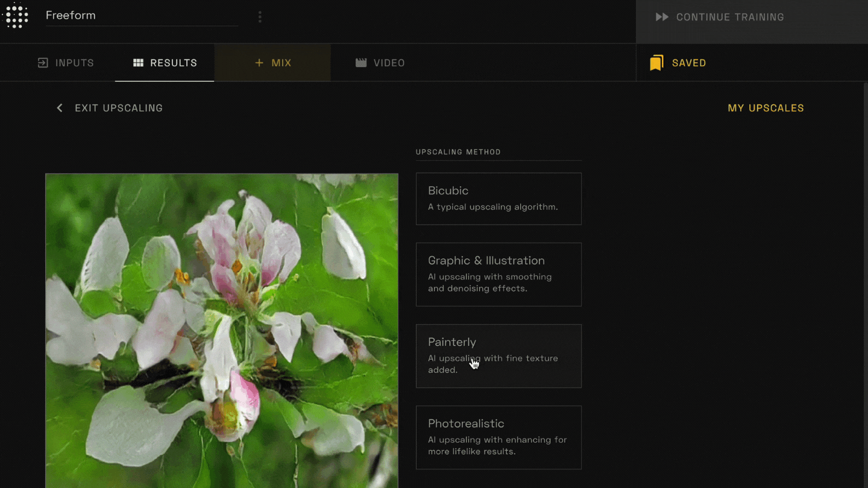This screenshot has width=868, height=488.
Task: Open the Saved section
Action: (678, 63)
